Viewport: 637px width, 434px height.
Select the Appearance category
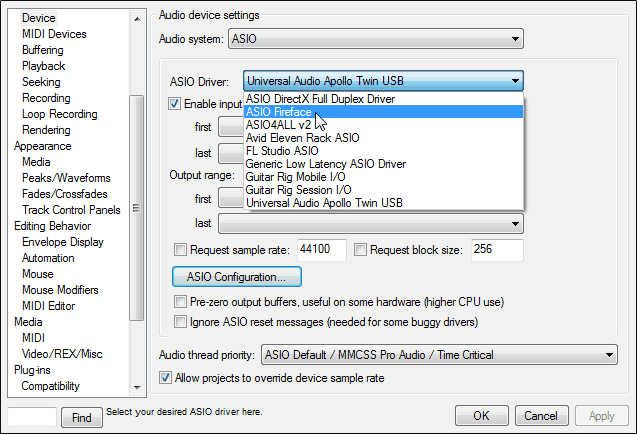pos(43,146)
